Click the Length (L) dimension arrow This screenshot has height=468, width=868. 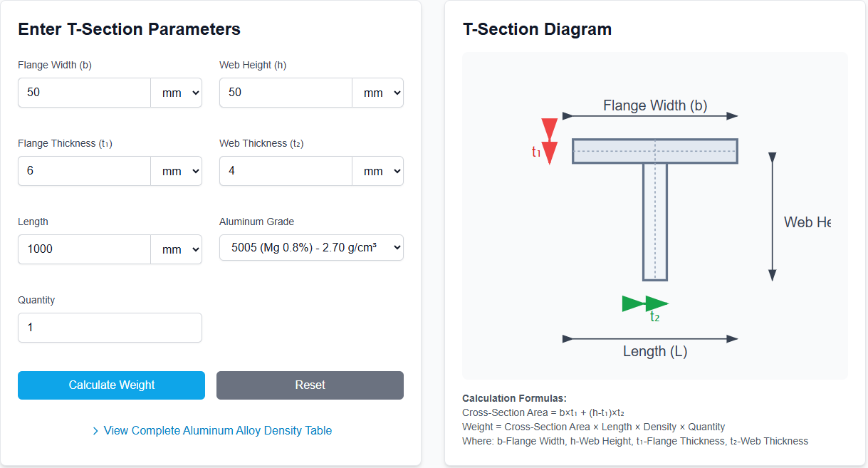click(650, 339)
